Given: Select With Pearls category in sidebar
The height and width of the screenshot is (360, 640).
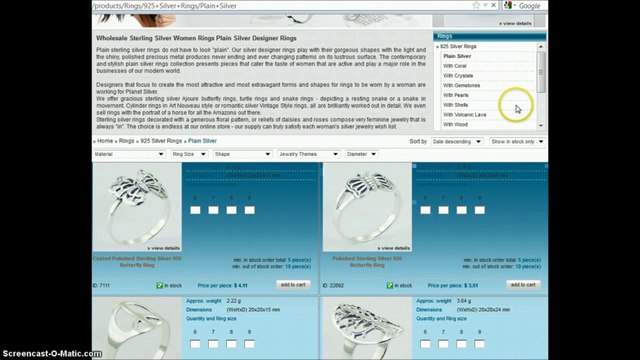Looking at the screenshot, I should pos(456,96).
